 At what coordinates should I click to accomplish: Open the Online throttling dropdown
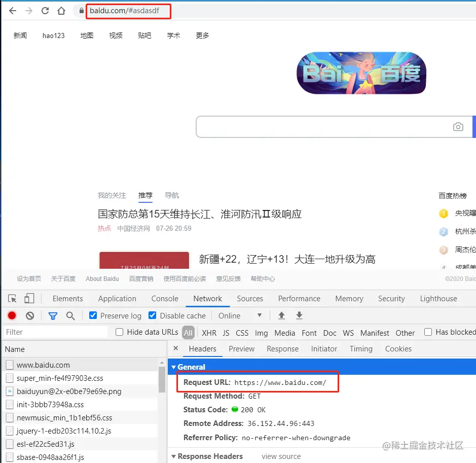coord(240,316)
